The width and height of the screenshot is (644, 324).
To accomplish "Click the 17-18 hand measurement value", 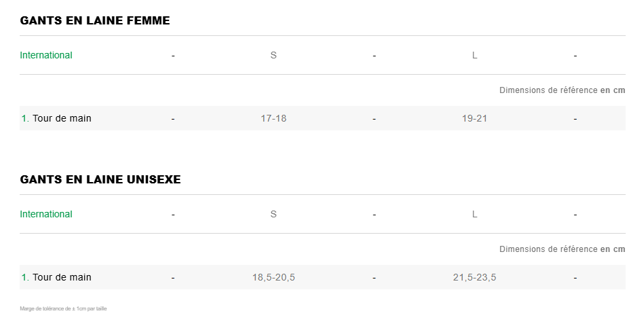I will tap(273, 118).
